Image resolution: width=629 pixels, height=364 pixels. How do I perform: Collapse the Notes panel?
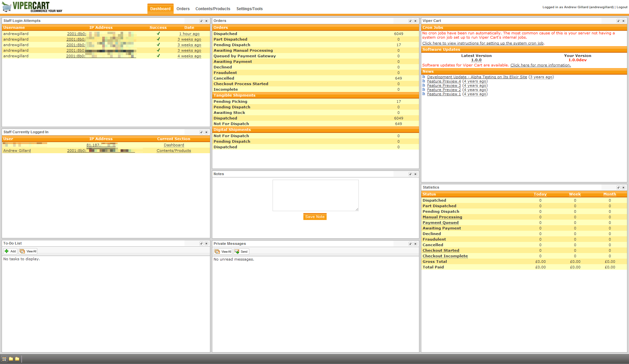pyautogui.click(x=410, y=174)
